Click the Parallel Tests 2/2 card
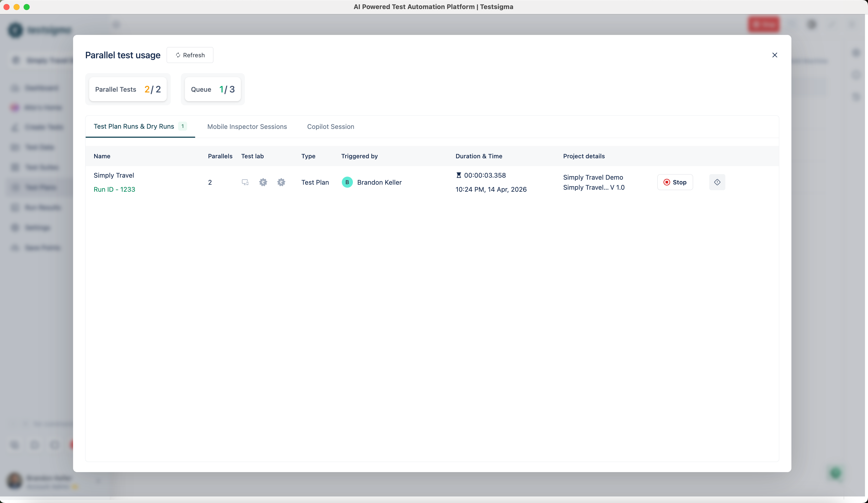The height and width of the screenshot is (503, 868). pyautogui.click(x=128, y=89)
